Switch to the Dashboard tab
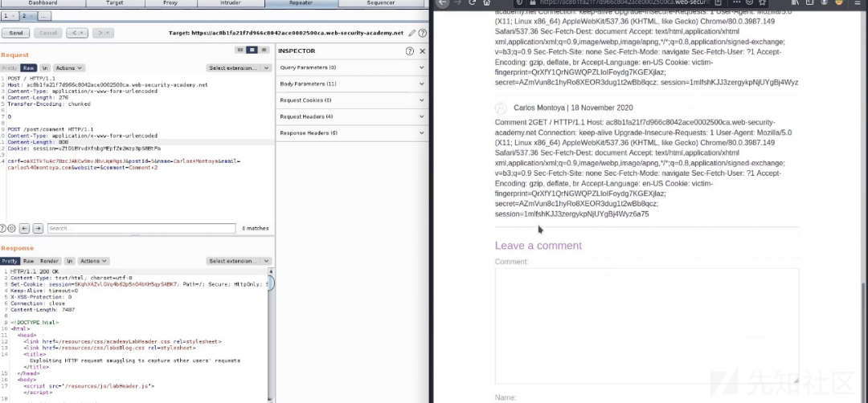 coord(43,2)
